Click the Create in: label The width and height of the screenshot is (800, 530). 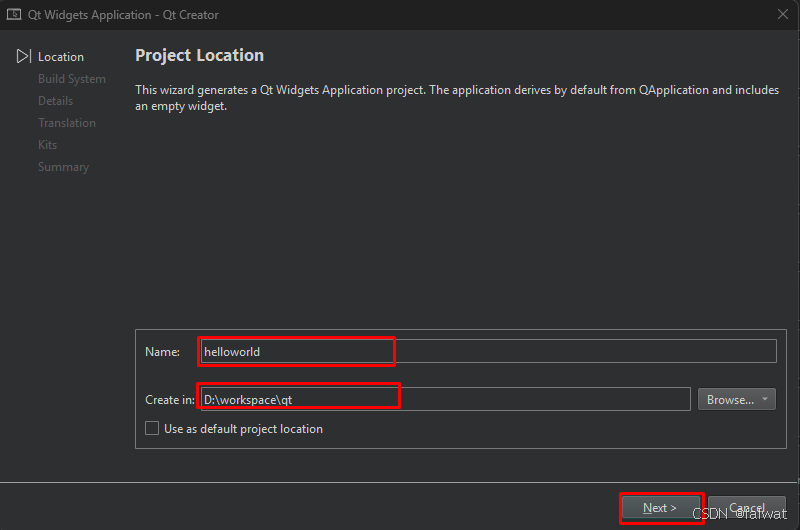pos(170,399)
